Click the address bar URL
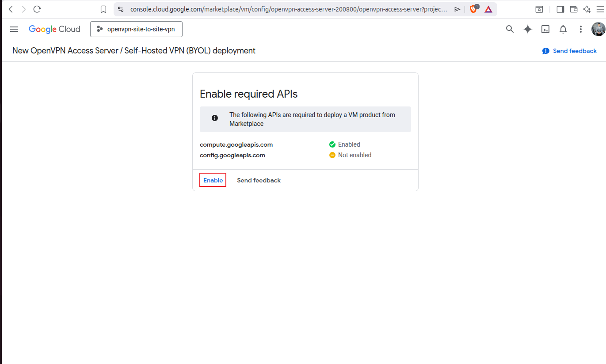The image size is (606, 364). click(x=288, y=9)
